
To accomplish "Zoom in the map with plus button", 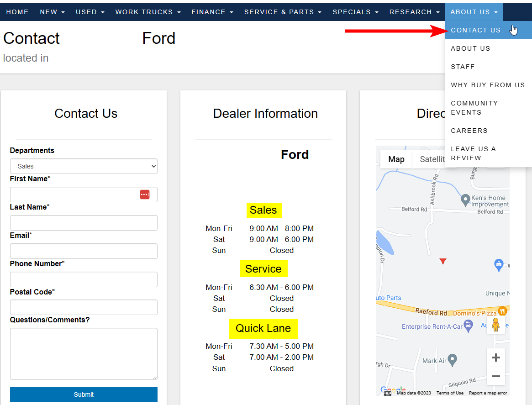I will [496, 358].
